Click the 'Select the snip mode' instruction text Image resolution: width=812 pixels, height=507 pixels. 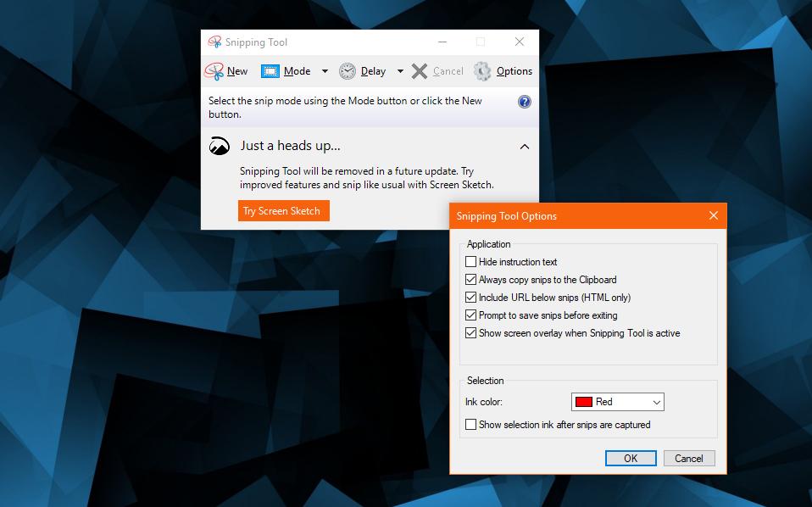(x=346, y=107)
